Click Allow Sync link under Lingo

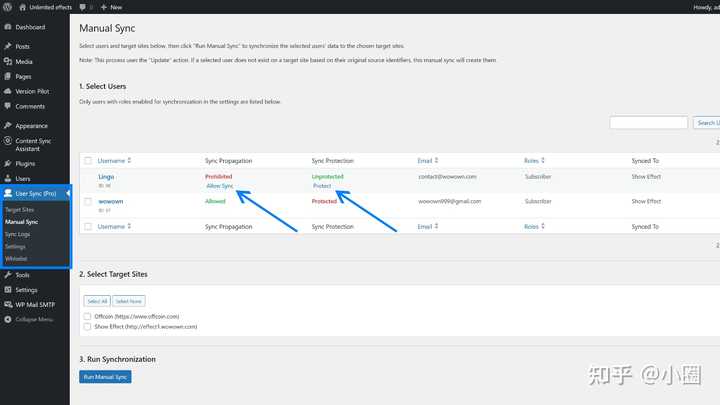(219, 186)
